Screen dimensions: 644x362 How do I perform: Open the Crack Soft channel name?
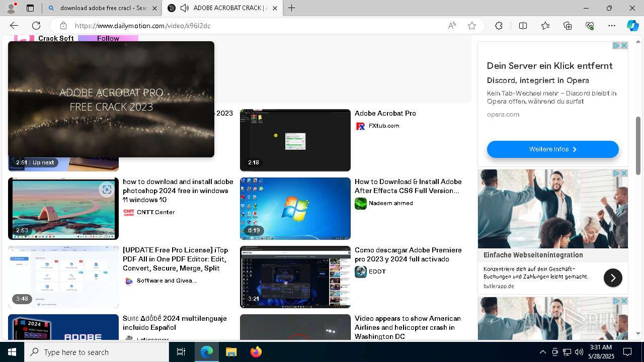(56, 38)
